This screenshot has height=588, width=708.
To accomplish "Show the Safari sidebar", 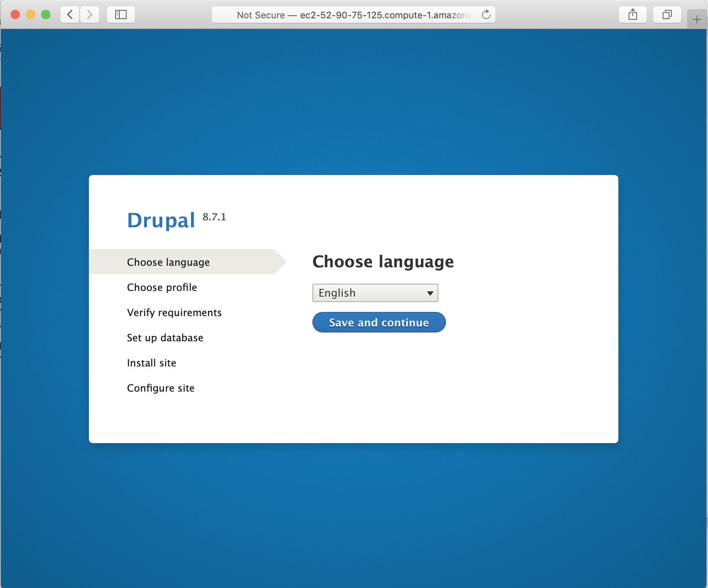I will click(x=121, y=15).
